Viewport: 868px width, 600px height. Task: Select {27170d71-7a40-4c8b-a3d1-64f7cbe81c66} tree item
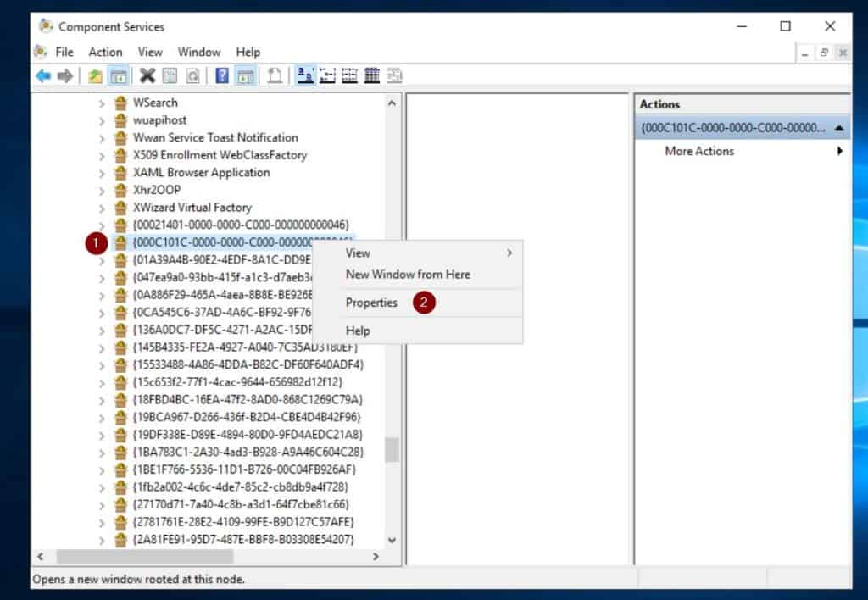[x=241, y=504]
